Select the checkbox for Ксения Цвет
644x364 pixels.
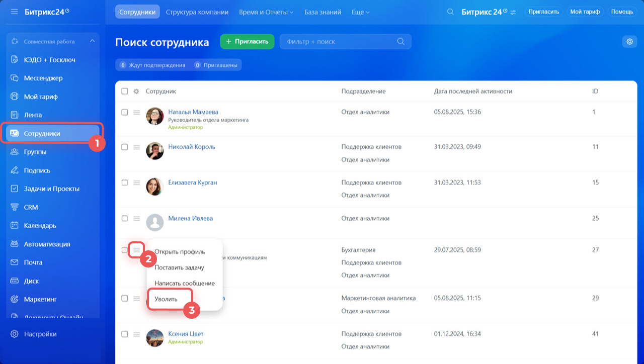pyautogui.click(x=125, y=334)
